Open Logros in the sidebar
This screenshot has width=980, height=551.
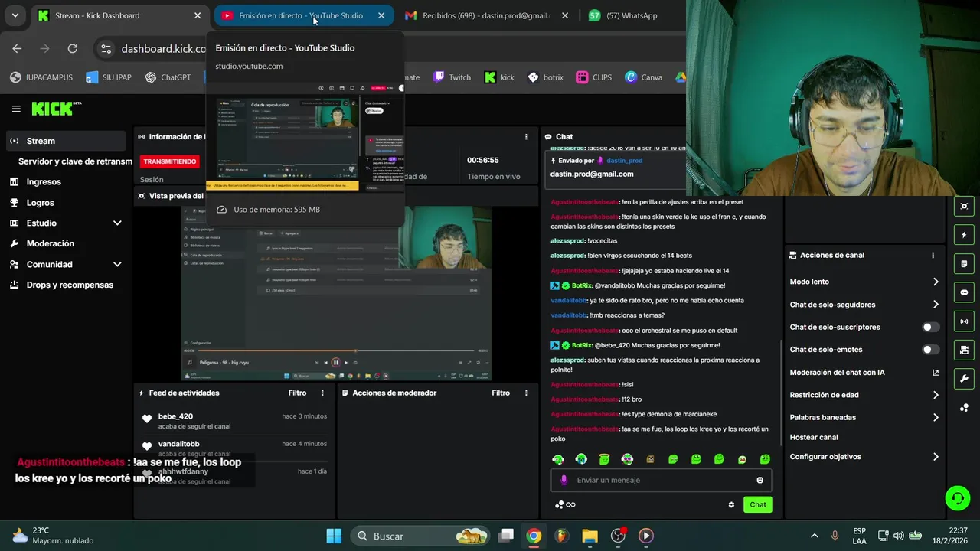pyautogui.click(x=65, y=203)
